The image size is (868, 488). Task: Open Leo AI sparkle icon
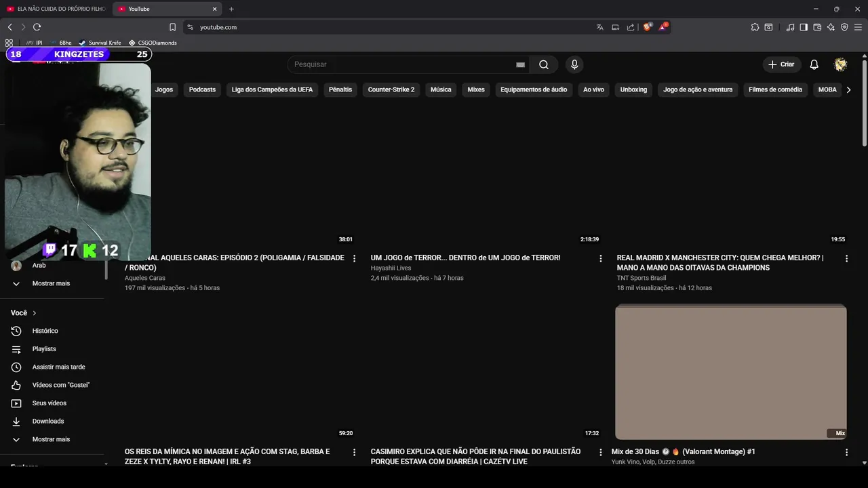pos(831,27)
